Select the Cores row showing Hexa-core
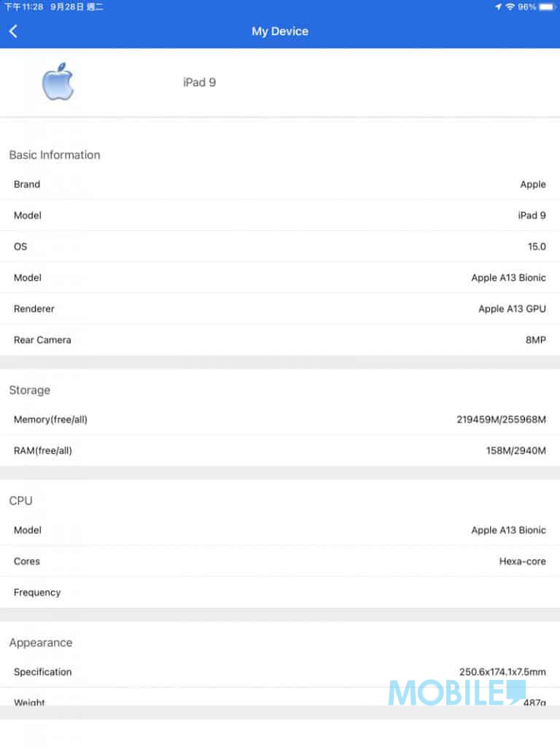 [280, 561]
